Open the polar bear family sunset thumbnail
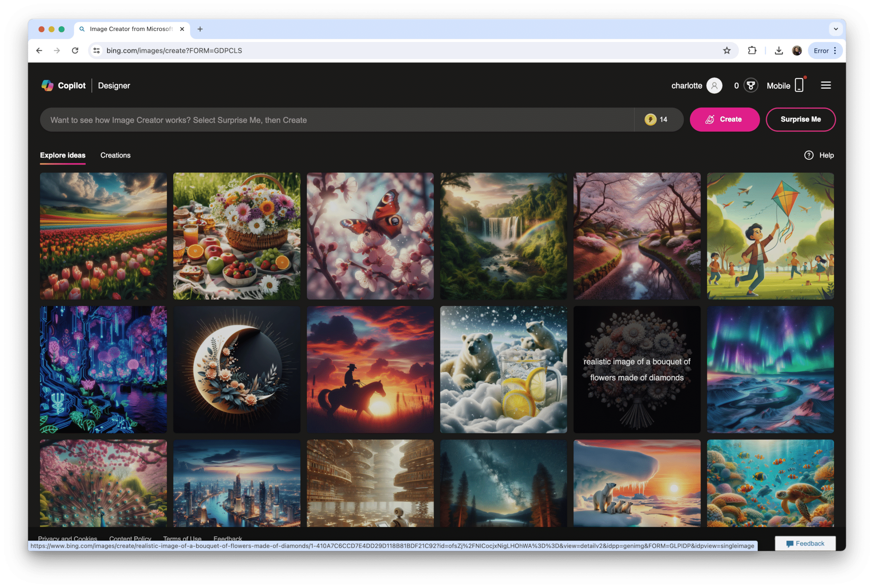Screen dimensions: 874x588 (637, 484)
